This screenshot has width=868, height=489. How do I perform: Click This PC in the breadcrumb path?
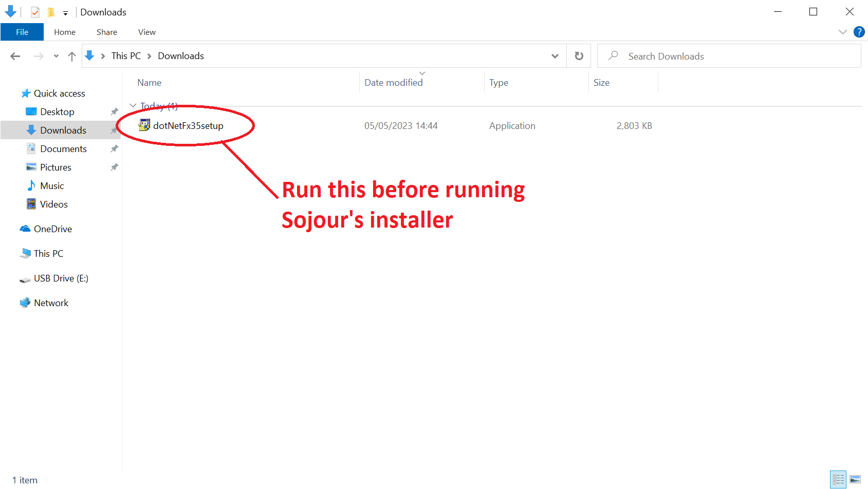click(x=126, y=55)
